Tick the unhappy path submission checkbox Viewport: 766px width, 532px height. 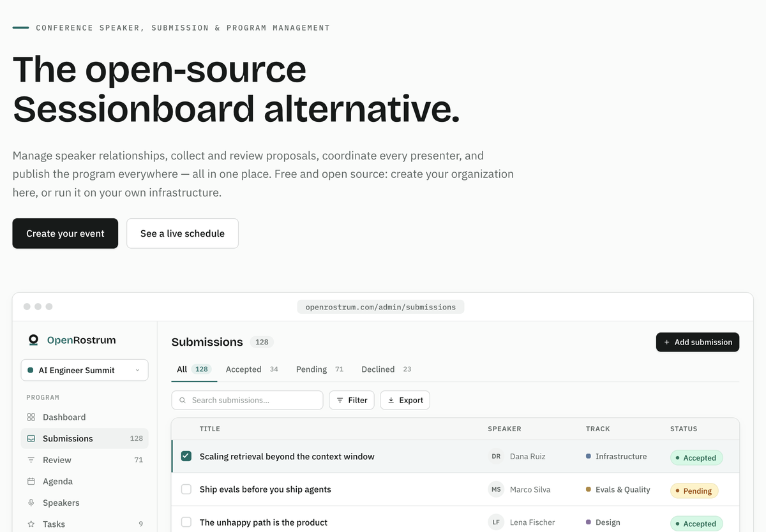(x=186, y=522)
